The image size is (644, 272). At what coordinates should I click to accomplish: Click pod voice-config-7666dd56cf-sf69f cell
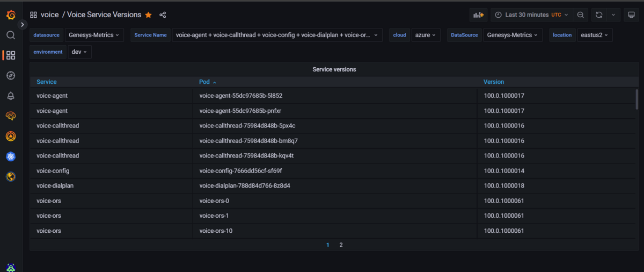[x=335, y=171]
